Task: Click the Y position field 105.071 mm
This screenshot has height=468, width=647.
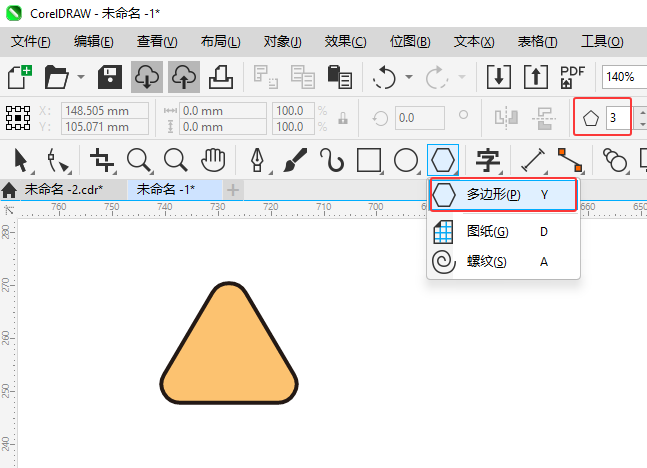Action: pyautogui.click(x=105, y=127)
